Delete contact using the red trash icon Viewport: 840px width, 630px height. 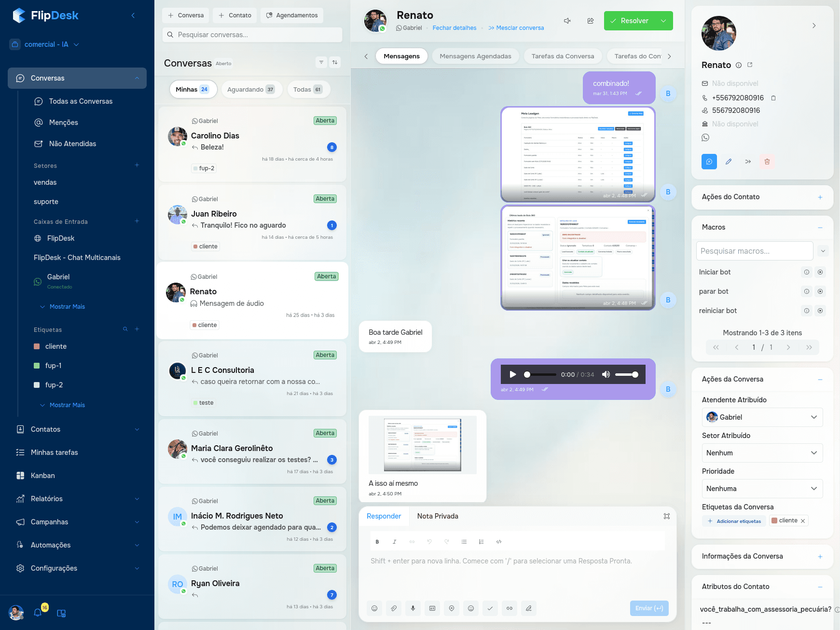coord(767,162)
